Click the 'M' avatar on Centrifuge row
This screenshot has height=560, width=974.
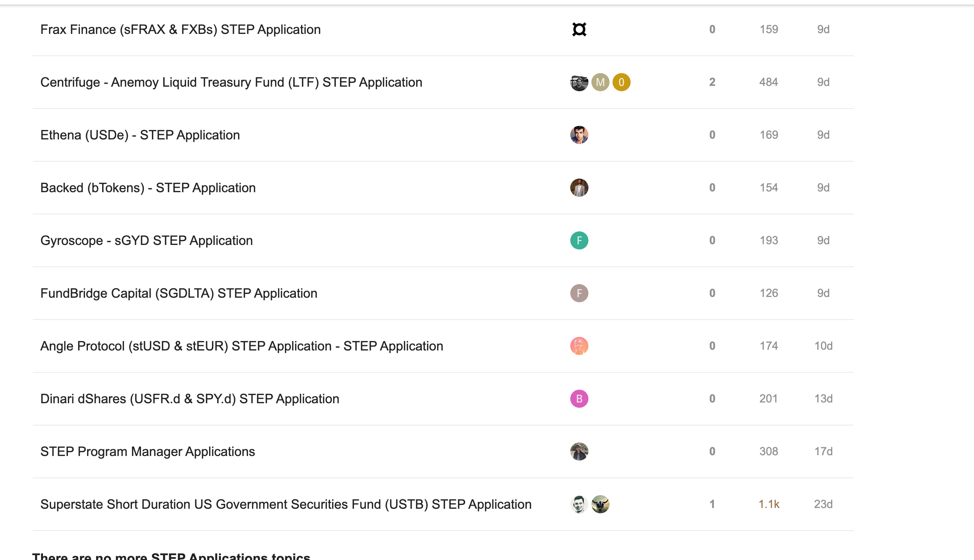pos(600,82)
